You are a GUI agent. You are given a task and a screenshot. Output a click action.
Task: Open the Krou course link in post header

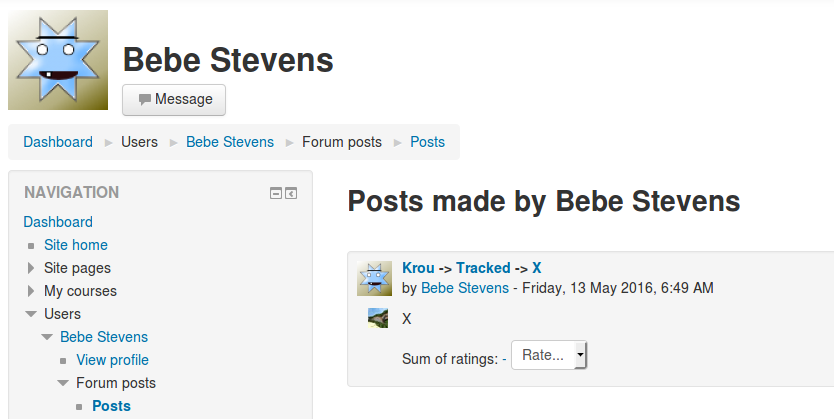tap(418, 268)
